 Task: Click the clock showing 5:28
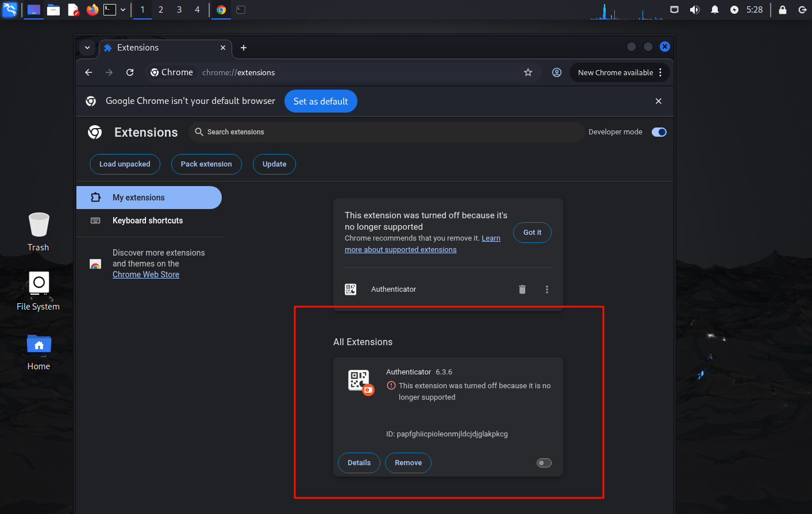pos(755,10)
